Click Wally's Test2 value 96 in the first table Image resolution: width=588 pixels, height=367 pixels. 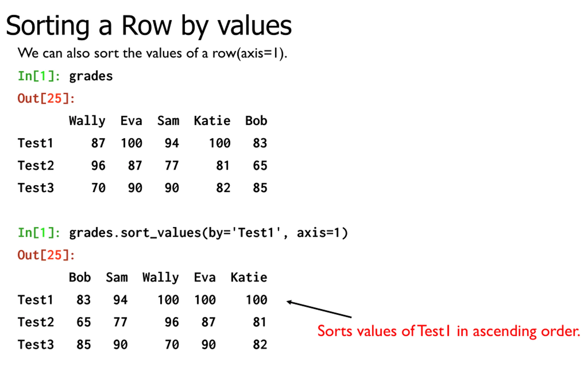[98, 166]
